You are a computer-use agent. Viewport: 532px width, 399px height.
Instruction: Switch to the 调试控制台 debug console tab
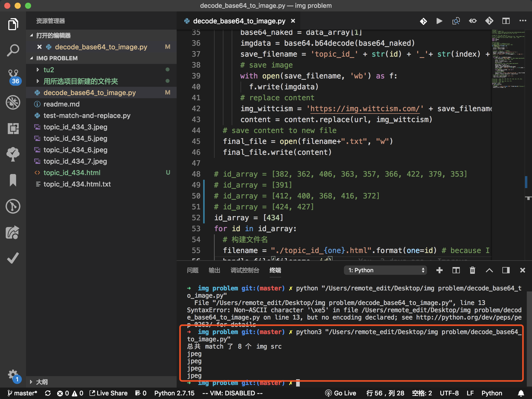[245, 270]
